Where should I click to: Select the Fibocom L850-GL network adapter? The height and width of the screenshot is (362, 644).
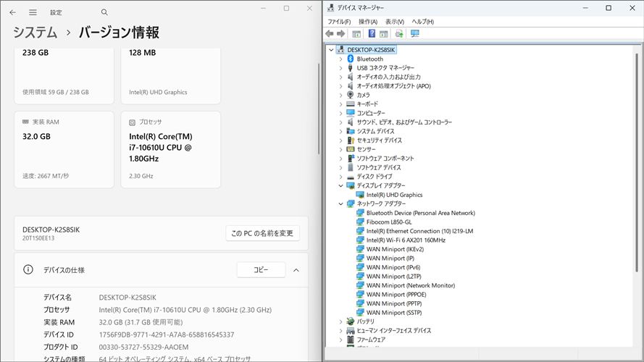coord(389,222)
